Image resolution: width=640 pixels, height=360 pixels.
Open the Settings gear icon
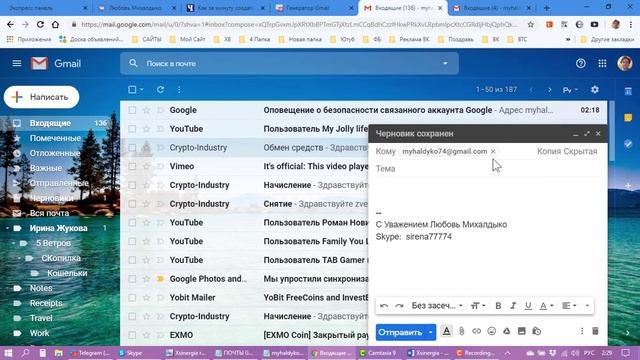click(595, 89)
